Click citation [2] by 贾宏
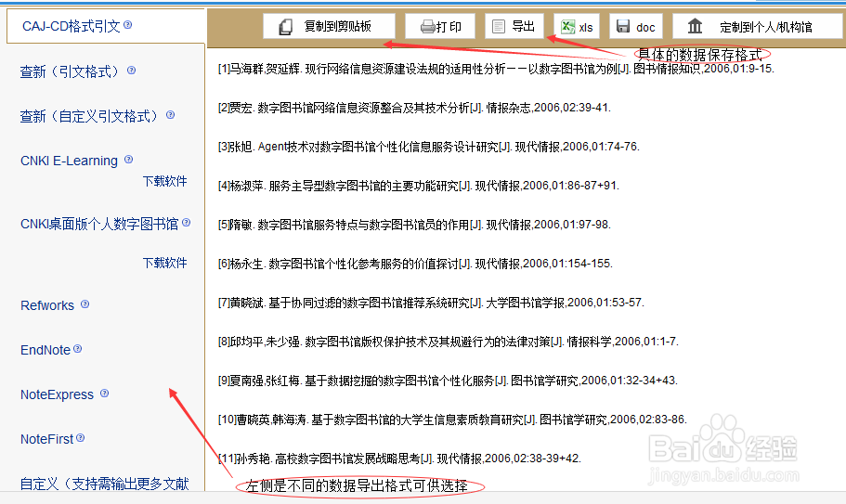This screenshot has width=846, height=504. tap(414, 108)
